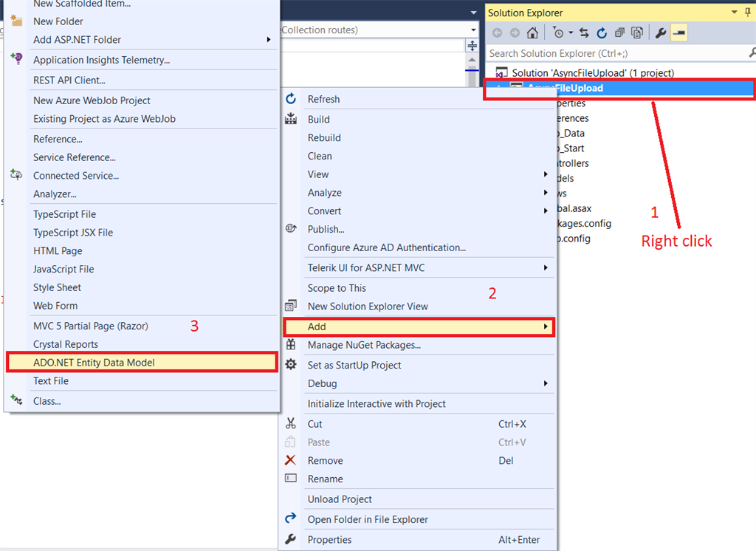Screen dimensions: 756x551
Task: Click the Publish globe icon
Action: (x=291, y=229)
